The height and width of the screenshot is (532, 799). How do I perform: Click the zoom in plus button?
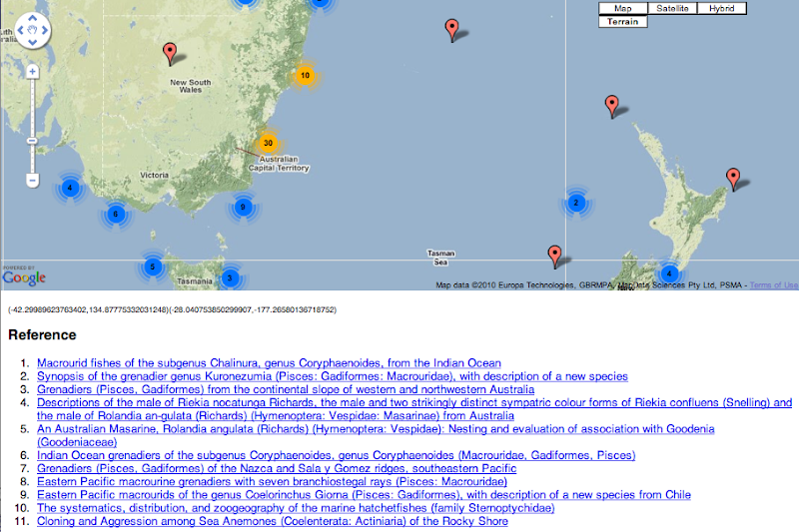point(32,72)
